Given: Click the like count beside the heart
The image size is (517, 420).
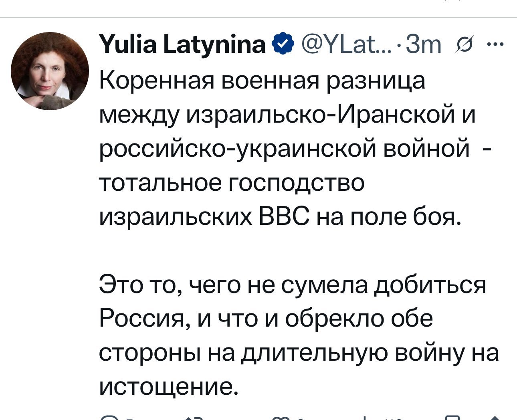Looking at the screenshot, I should [x=301, y=418].
